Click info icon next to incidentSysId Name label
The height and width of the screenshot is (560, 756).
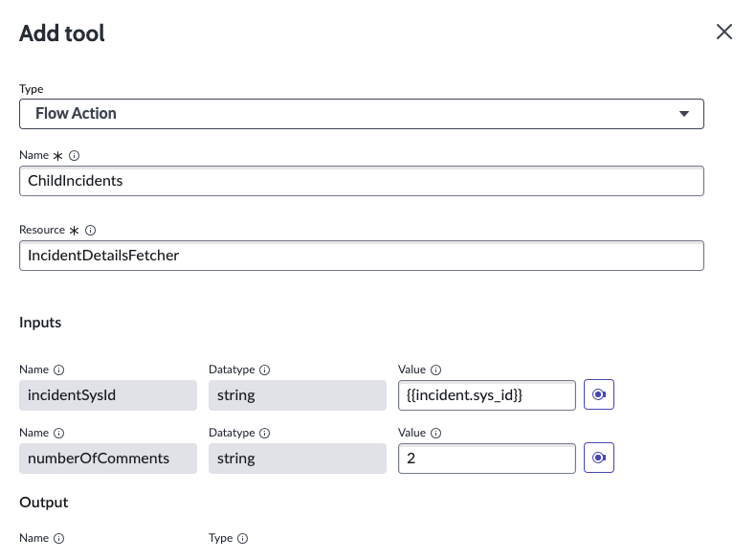pyautogui.click(x=58, y=370)
